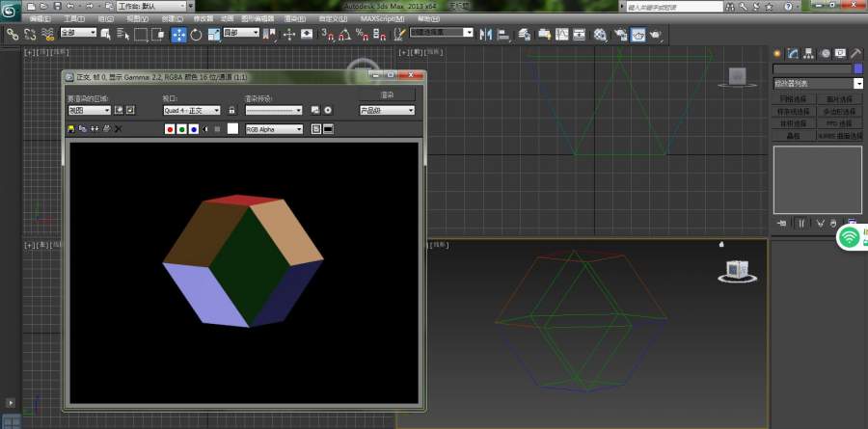Click the 渲染 render button
This screenshot has height=429, width=868.
tap(387, 94)
